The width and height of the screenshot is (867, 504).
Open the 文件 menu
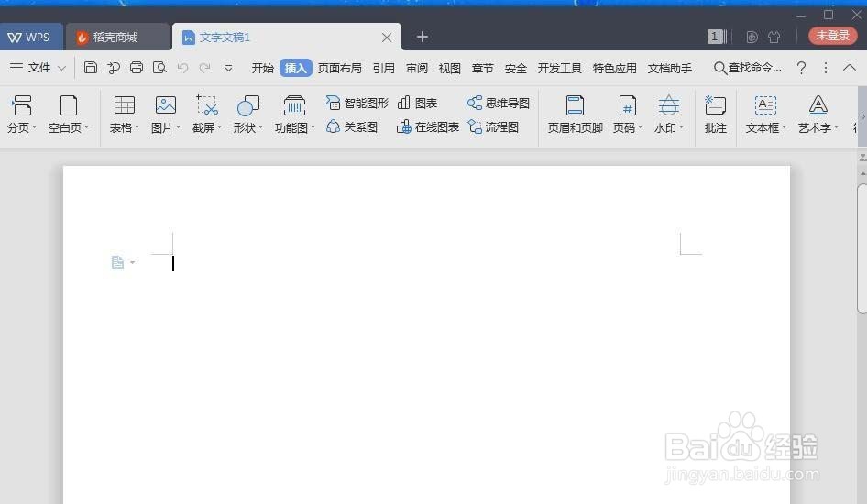click(38, 68)
